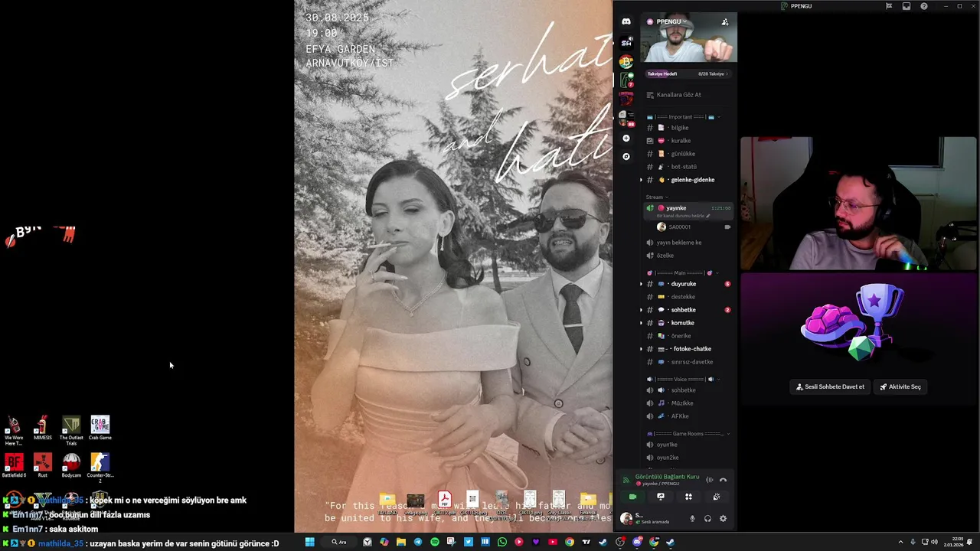Collapse the Main category
The height and width of the screenshot is (551, 980).
click(683, 273)
